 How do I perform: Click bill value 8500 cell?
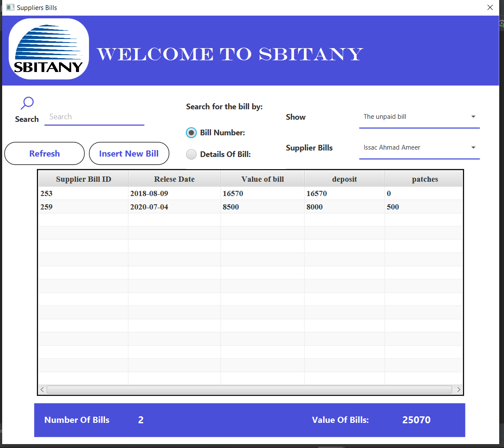coord(262,207)
